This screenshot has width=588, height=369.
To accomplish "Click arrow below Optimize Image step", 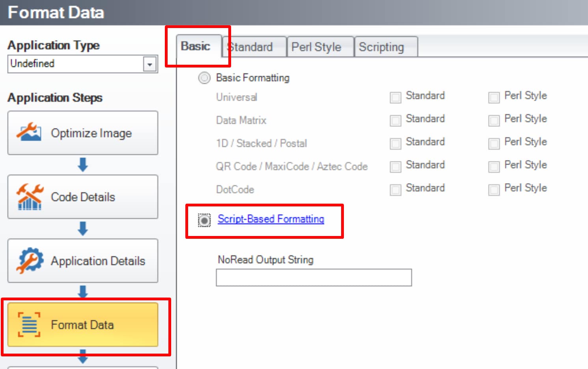I will 83,165.
